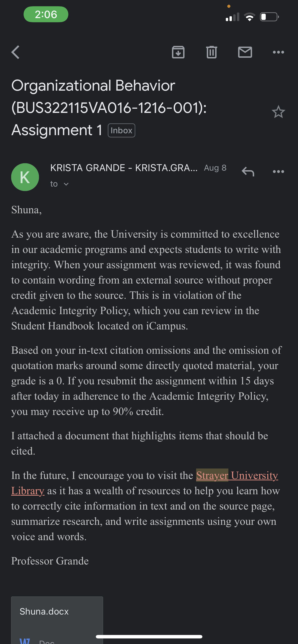Open the top-right three-dot overflow menu
This screenshot has width=298, height=644.
[x=279, y=52]
